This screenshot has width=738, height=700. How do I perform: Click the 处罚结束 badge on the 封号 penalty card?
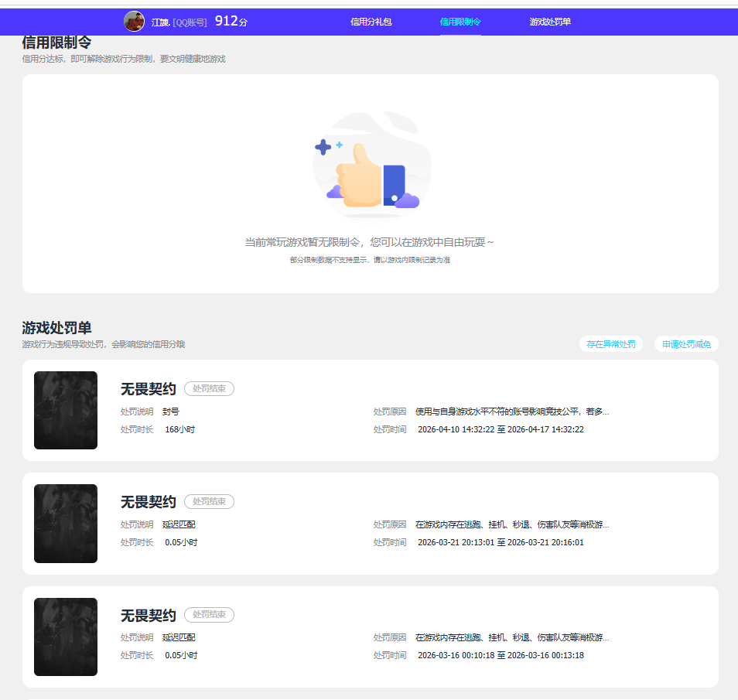(209, 388)
